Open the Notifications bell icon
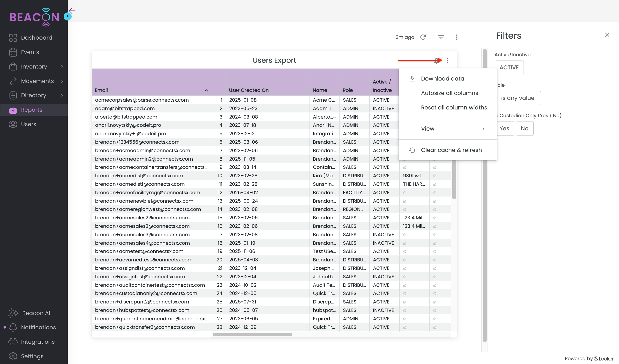Screen dimensions: 619x364 coord(13,327)
